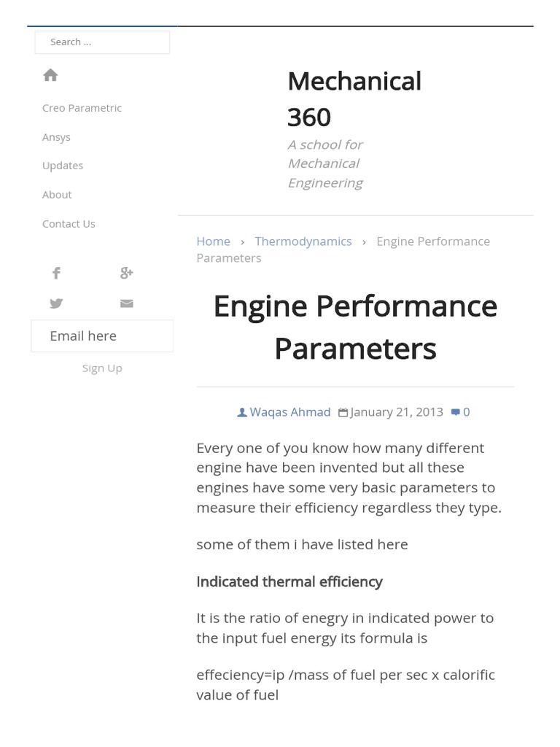
Task: Open the Facebook social icon
Action: [x=56, y=274]
